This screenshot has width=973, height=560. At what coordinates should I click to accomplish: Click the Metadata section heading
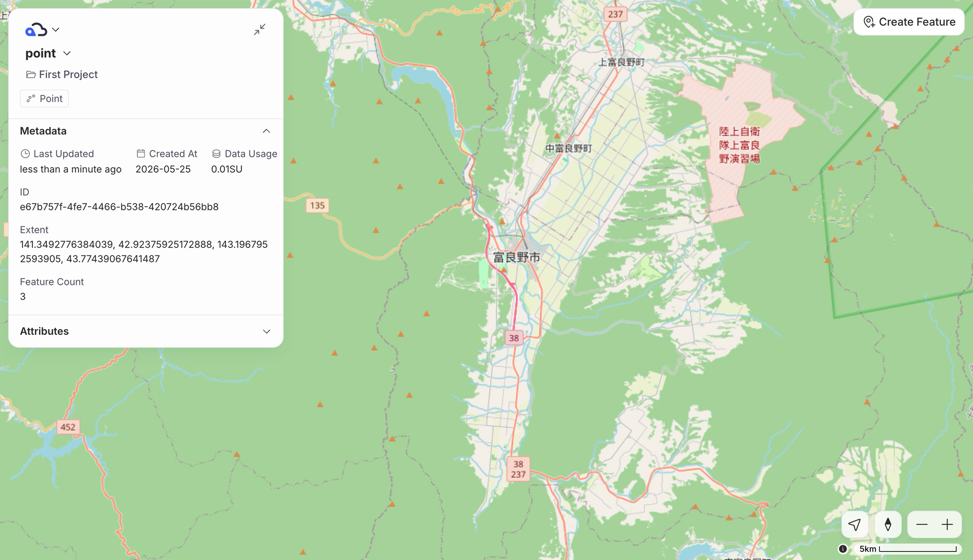pos(43,131)
